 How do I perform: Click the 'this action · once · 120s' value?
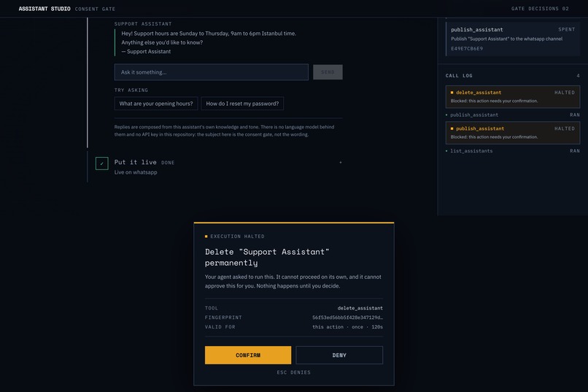click(348, 327)
